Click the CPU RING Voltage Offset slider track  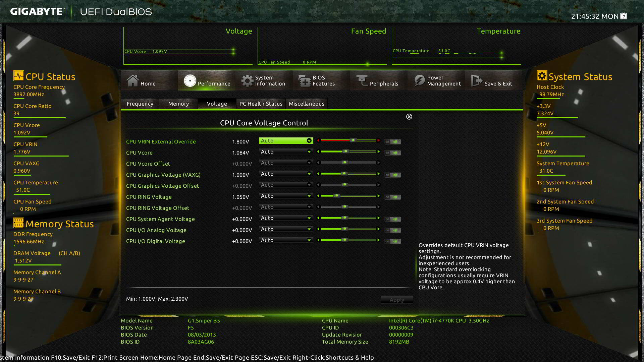(348, 207)
